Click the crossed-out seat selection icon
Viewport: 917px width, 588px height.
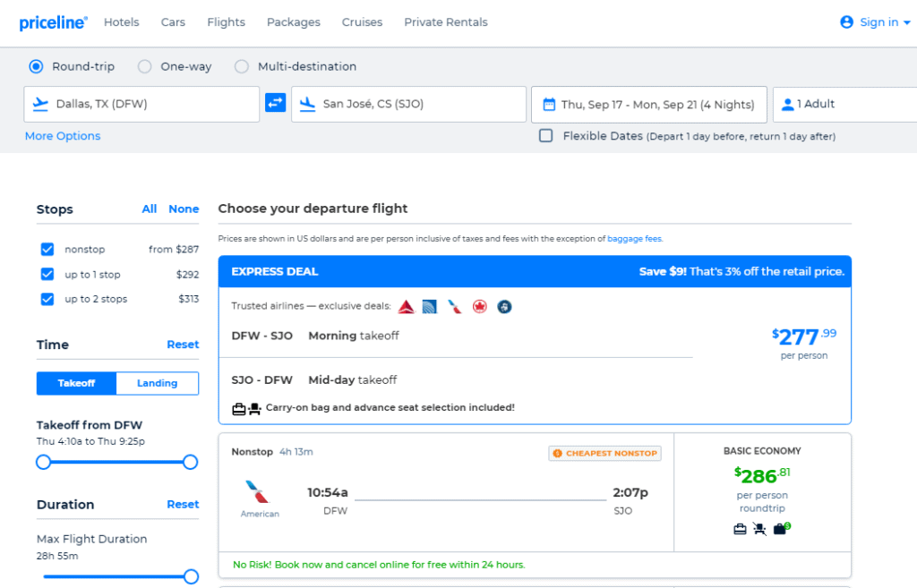coord(759,528)
